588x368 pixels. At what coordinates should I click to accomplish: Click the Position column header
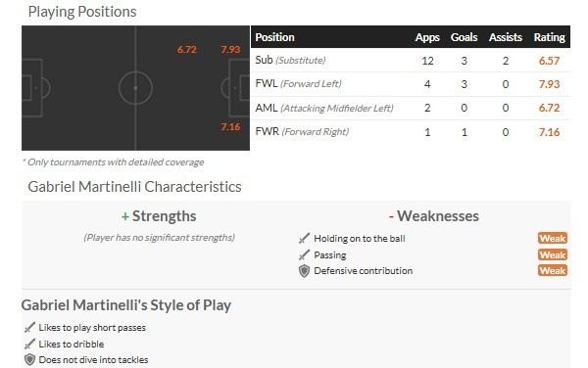pyautogui.click(x=274, y=37)
